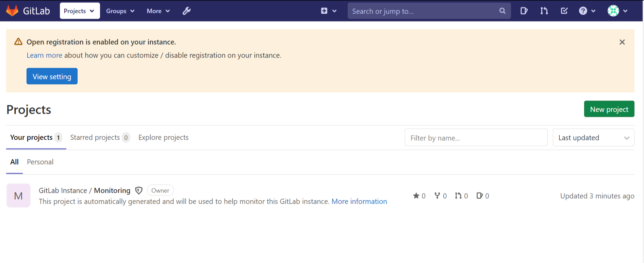This screenshot has height=263, width=644.
Task: Click the View setting button
Action: (52, 76)
